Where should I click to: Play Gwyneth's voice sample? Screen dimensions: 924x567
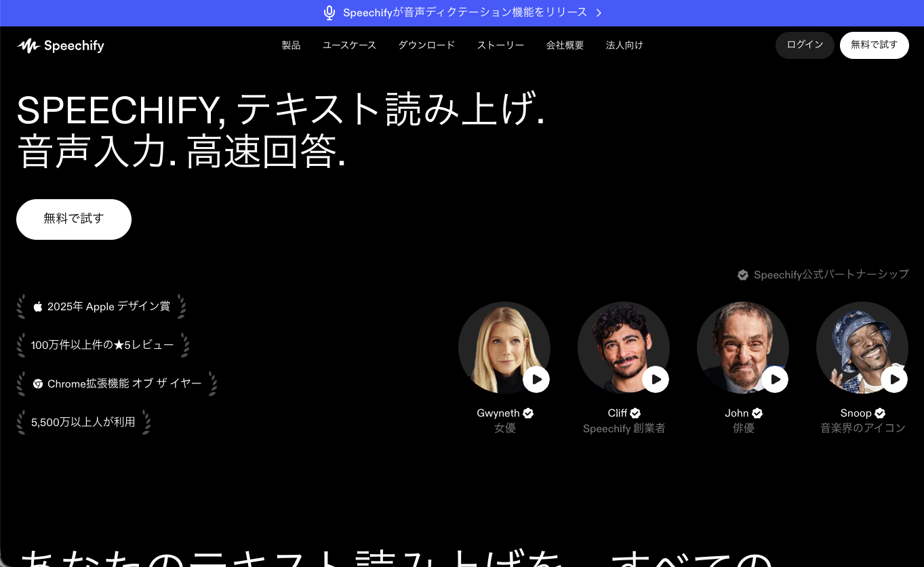click(x=536, y=379)
